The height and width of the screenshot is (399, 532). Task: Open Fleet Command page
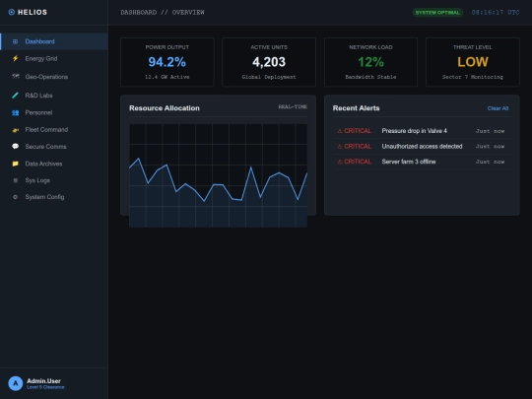pyautogui.click(x=54, y=130)
